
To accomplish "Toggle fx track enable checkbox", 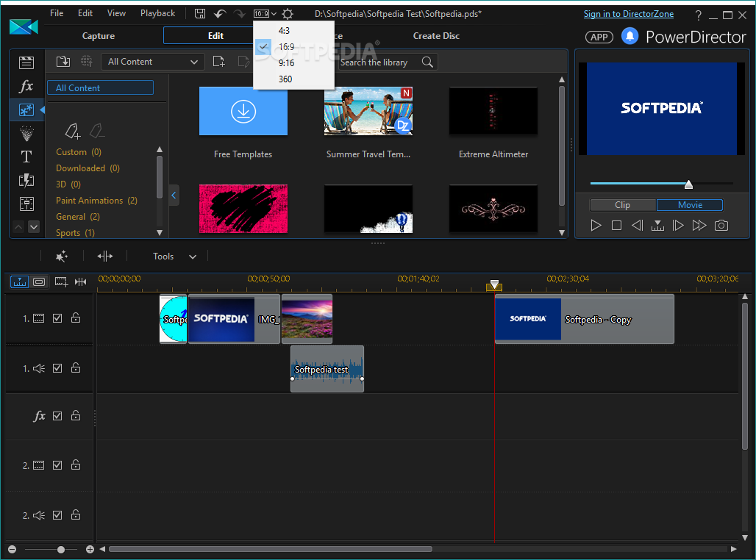I will point(57,415).
